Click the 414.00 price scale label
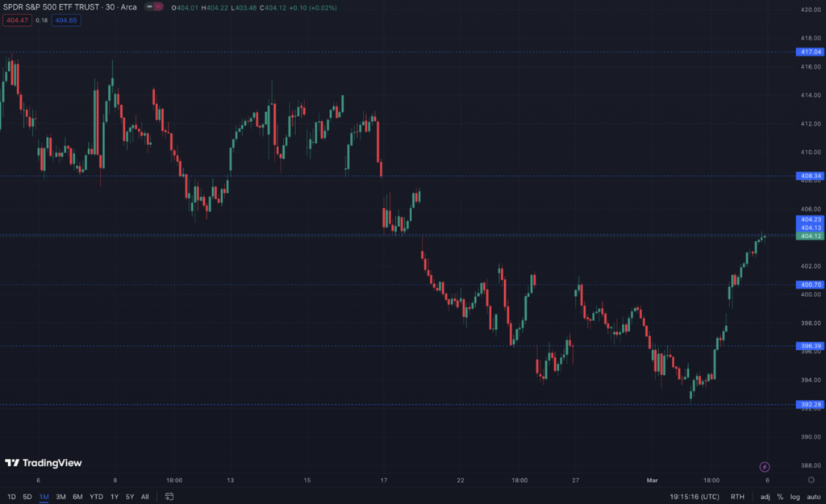The width and height of the screenshot is (826, 504). (x=810, y=95)
